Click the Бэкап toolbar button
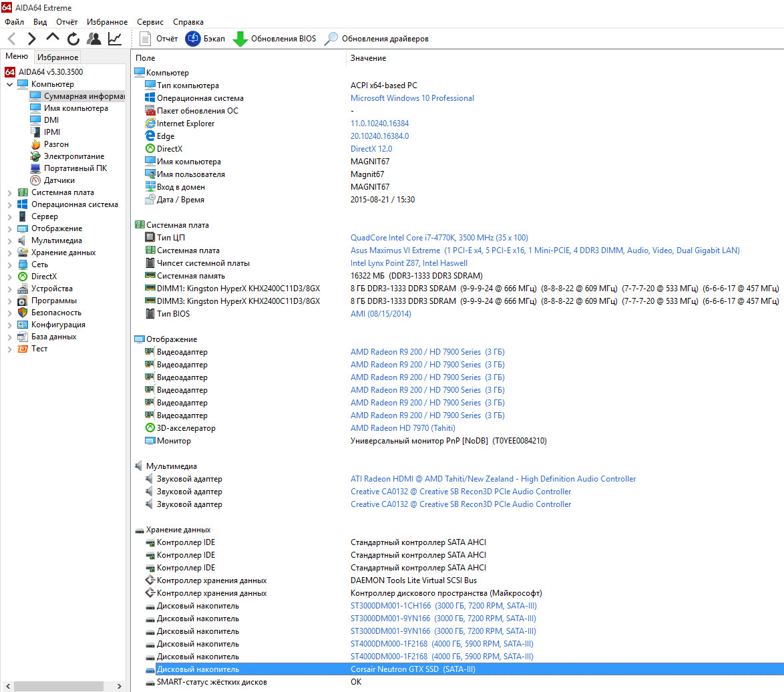 [x=205, y=39]
